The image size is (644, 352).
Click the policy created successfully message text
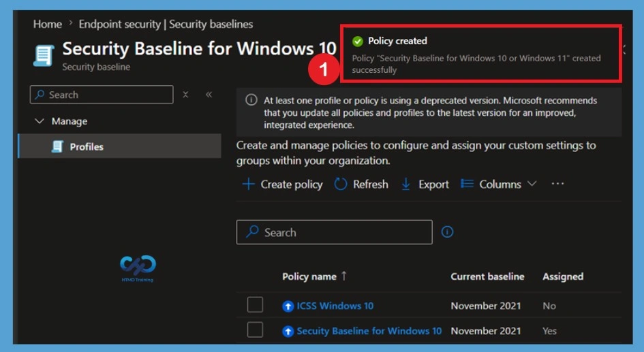tap(476, 64)
